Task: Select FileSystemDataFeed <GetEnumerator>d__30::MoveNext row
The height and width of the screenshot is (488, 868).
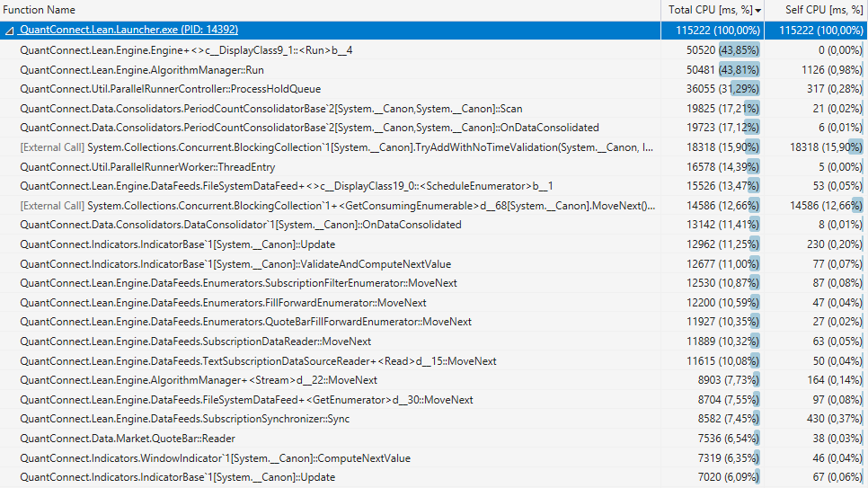Action: point(434,399)
